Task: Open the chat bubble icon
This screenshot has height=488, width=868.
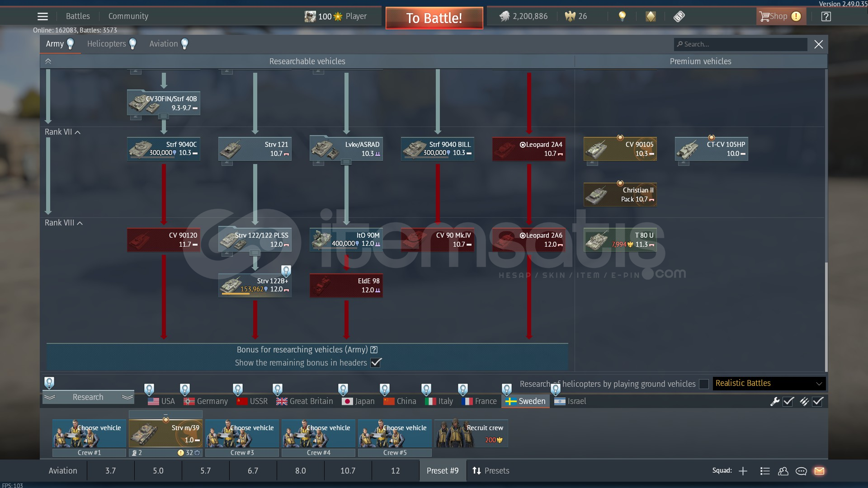Action: tap(801, 471)
